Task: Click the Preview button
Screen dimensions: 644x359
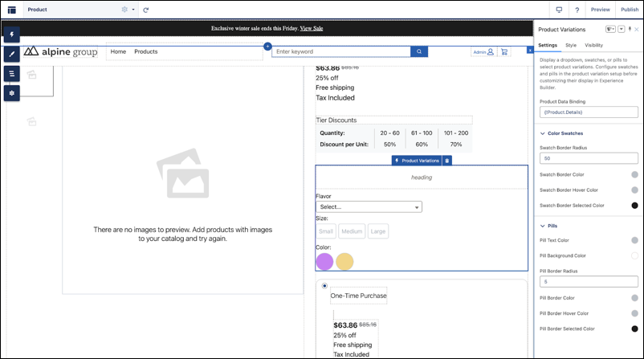Action: (600, 10)
